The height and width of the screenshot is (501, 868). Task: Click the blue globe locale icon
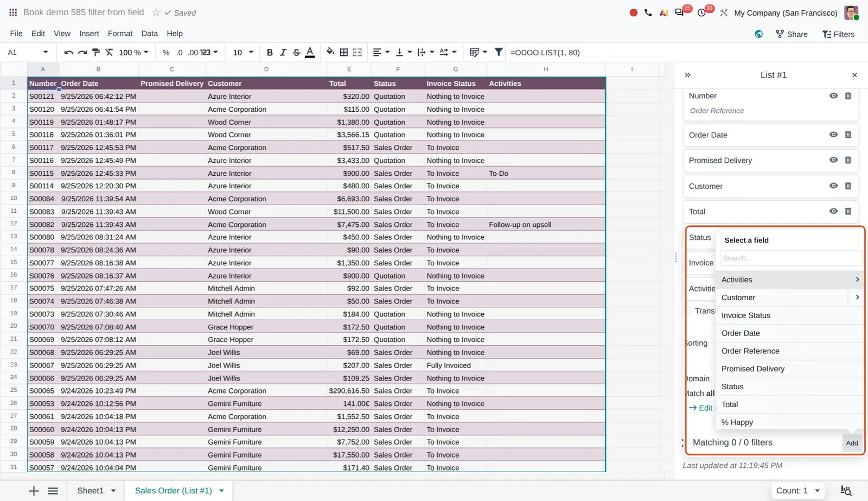pos(758,34)
